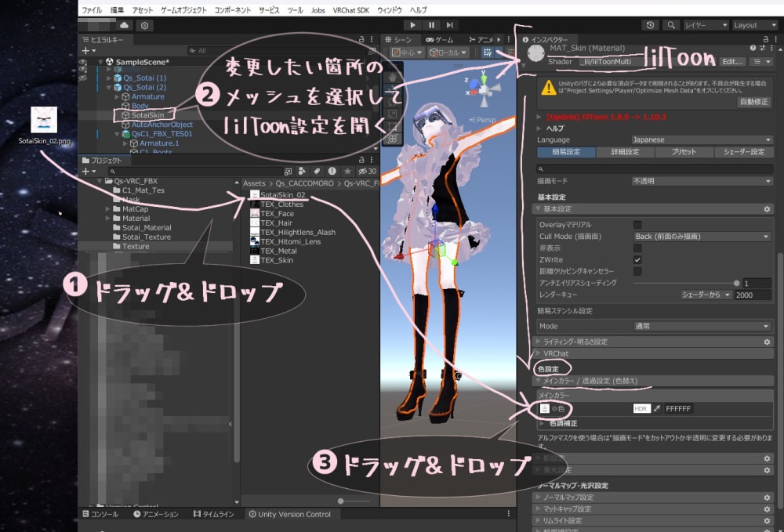Switch to the ゲーム tab
Screen dimensions: 784x532
click(x=440, y=39)
